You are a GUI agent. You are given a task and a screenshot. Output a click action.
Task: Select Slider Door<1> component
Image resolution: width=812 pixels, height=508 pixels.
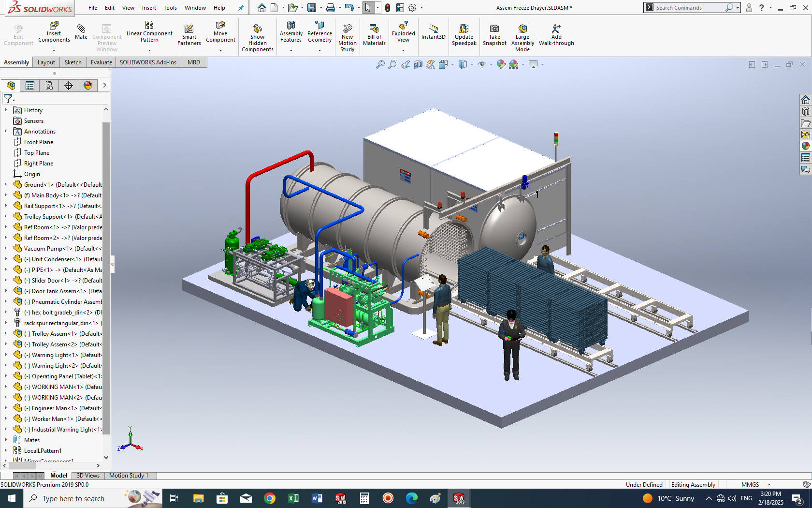63,281
